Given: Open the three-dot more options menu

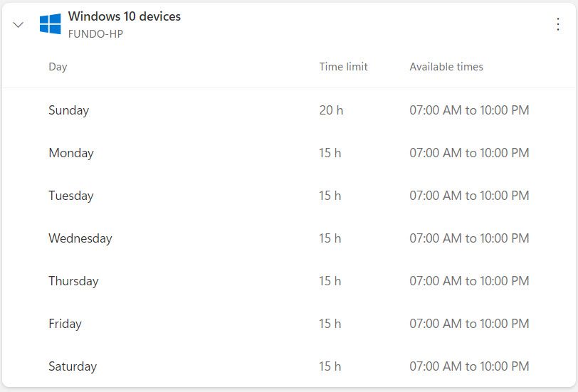Looking at the screenshot, I should [x=558, y=24].
